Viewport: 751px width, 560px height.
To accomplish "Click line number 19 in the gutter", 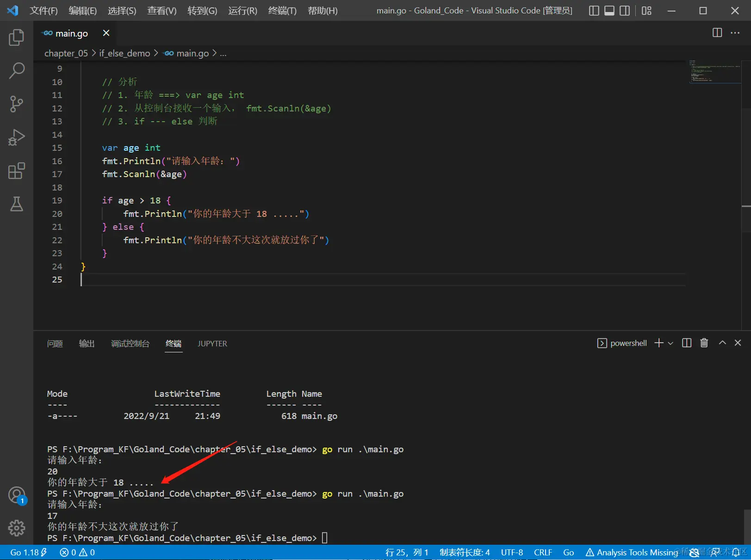I will point(57,200).
